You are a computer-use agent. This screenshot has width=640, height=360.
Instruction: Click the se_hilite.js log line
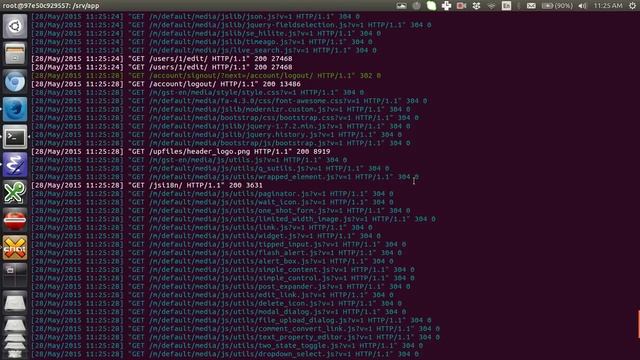click(x=206, y=33)
